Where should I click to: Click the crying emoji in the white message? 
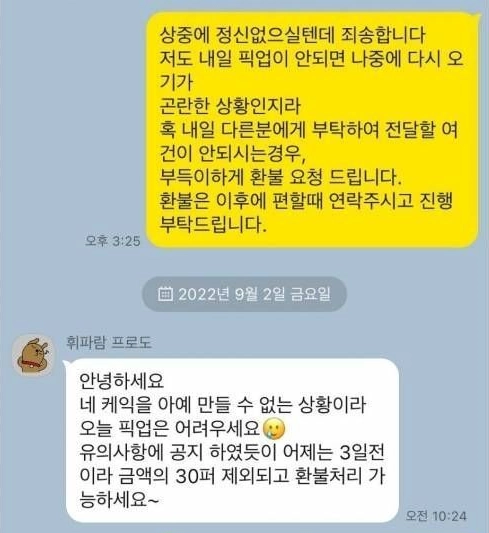pyautogui.click(x=274, y=429)
